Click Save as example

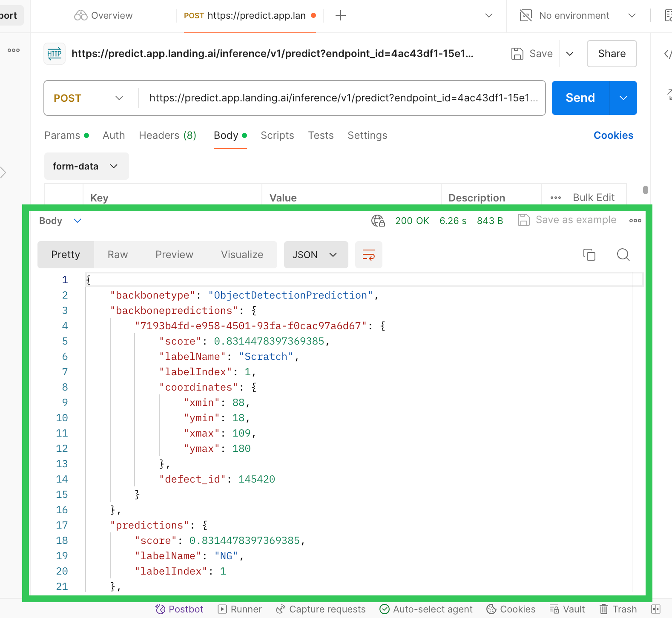click(567, 220)
